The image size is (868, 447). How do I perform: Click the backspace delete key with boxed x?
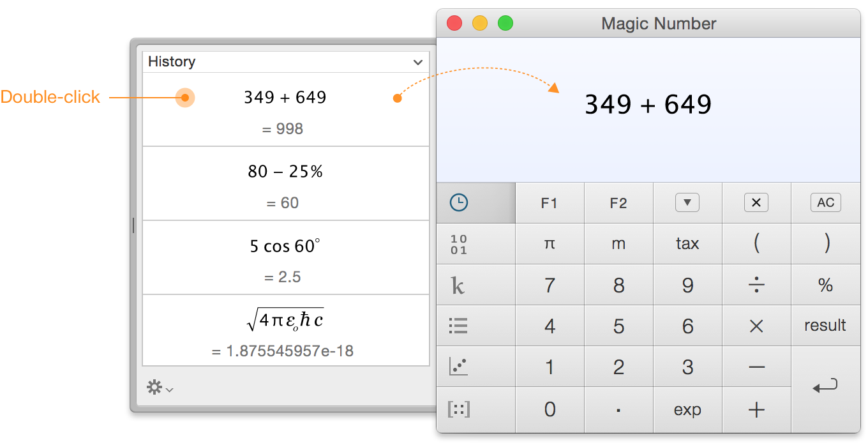[x=756, y=203]
